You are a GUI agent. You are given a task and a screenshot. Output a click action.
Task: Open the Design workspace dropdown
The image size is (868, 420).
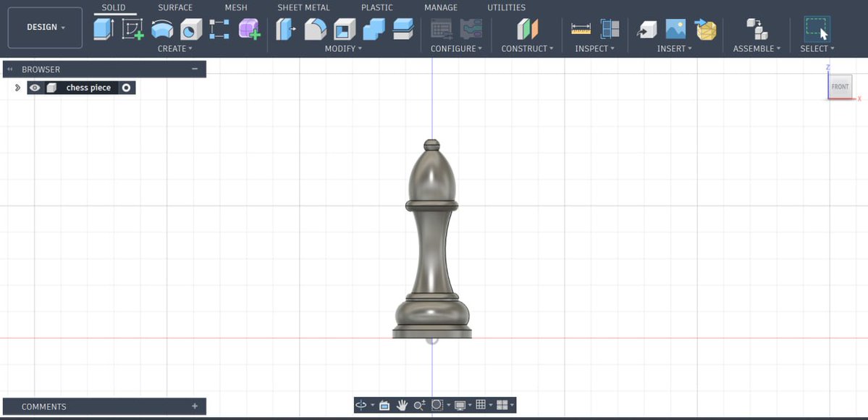pyautogui.click(x=46, y=27)
